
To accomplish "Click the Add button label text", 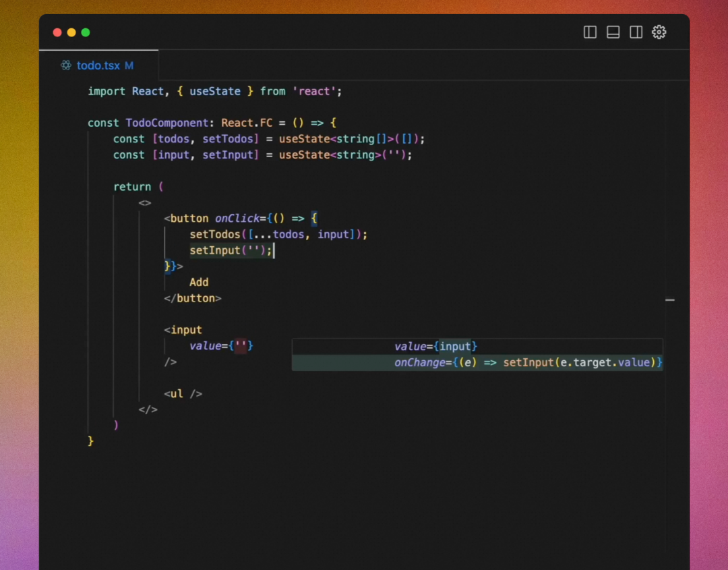I will tap(199, 283).
